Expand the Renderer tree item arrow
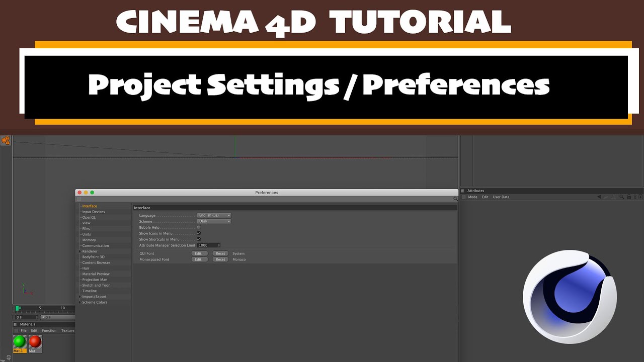This screenshot has width=644, height=362. click(79, 251)
